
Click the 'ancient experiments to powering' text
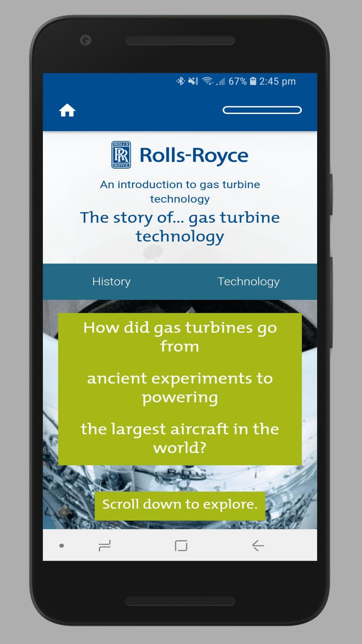pos(180,388)
